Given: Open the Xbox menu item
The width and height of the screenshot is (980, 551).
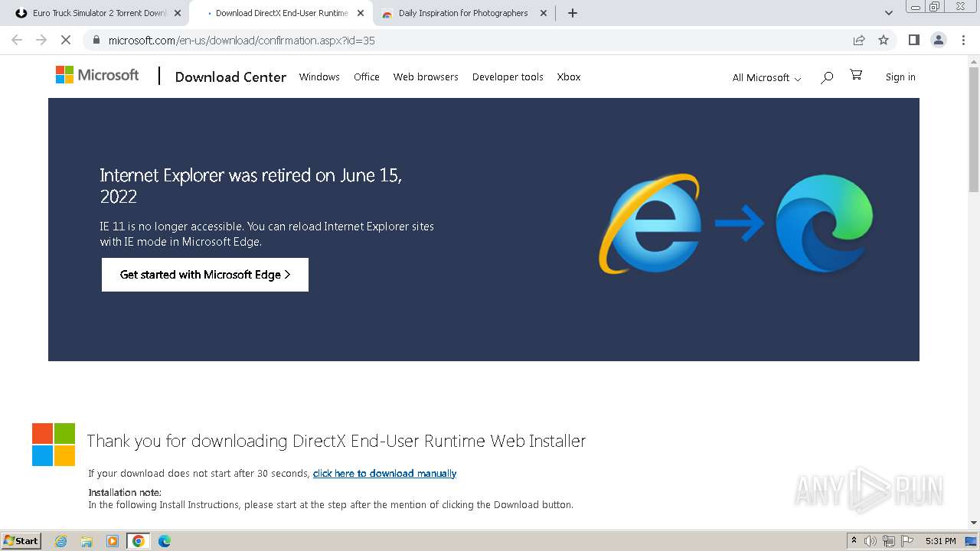Looking at the screenshot, I should [569, 77].
